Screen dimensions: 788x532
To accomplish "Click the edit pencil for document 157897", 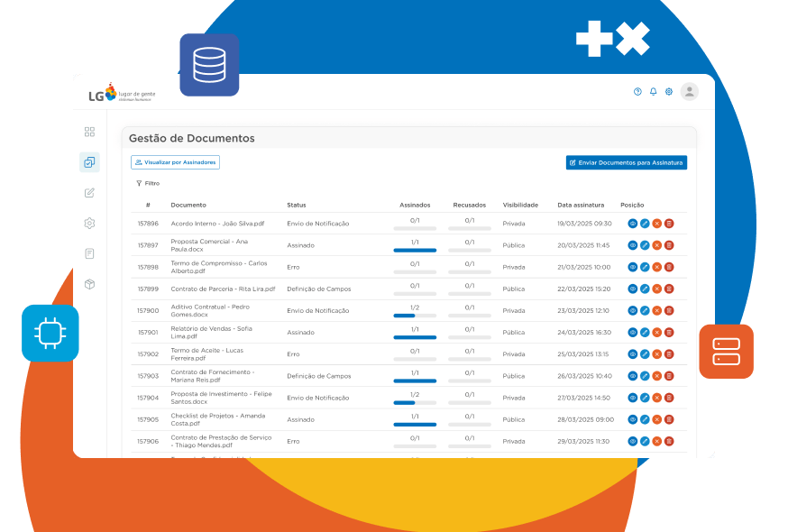I will pos(645,245).
